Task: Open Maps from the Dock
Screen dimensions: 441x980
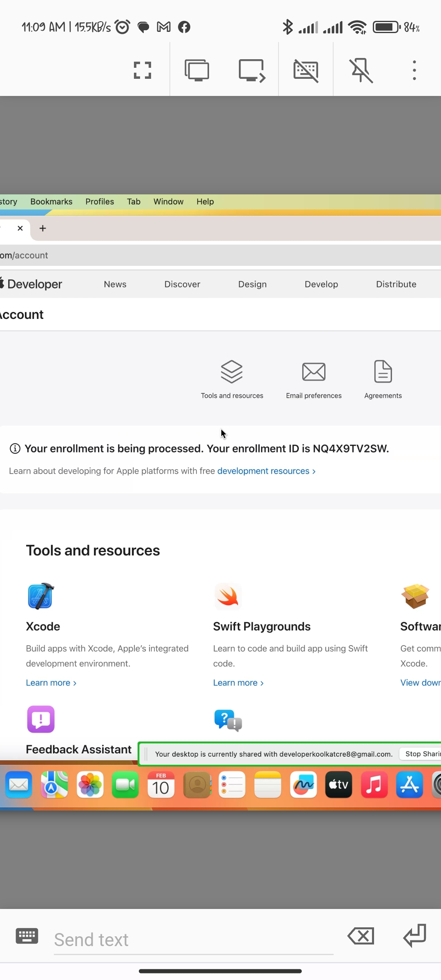Action: pyautogui.click(x=54, y=784)
